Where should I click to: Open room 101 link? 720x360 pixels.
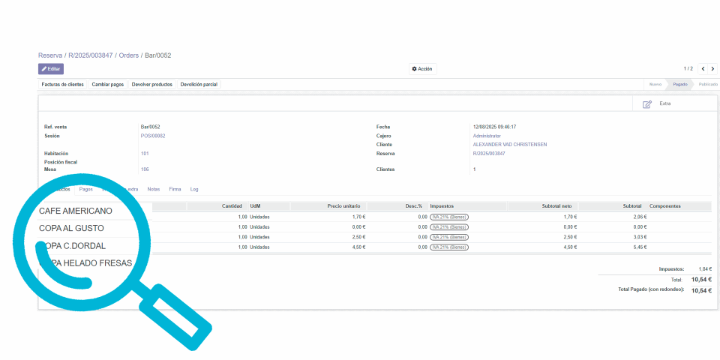coord(145,153)
